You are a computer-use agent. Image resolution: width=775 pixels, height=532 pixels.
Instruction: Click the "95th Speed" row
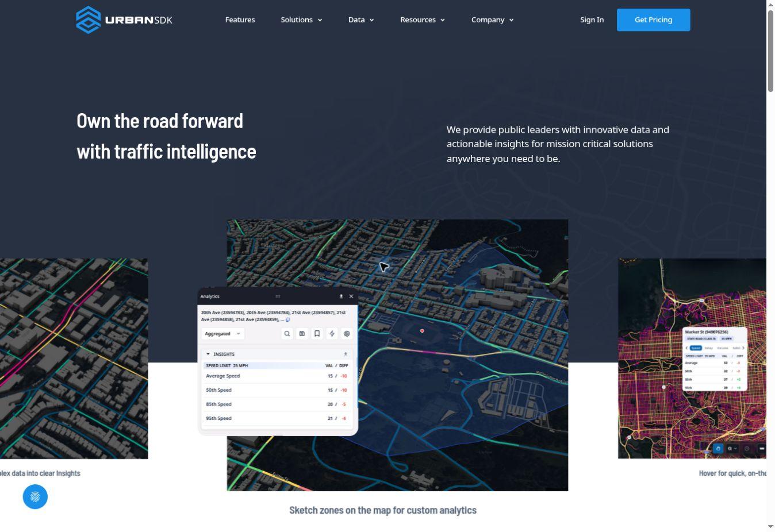277,418
